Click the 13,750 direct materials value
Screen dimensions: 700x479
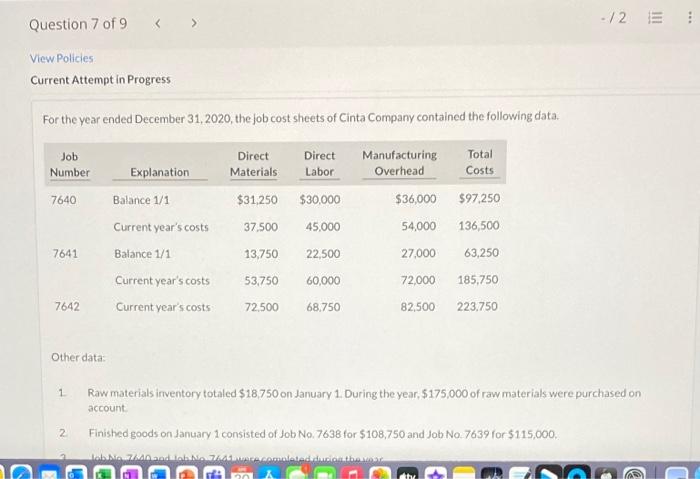click(x=261, y=254)
